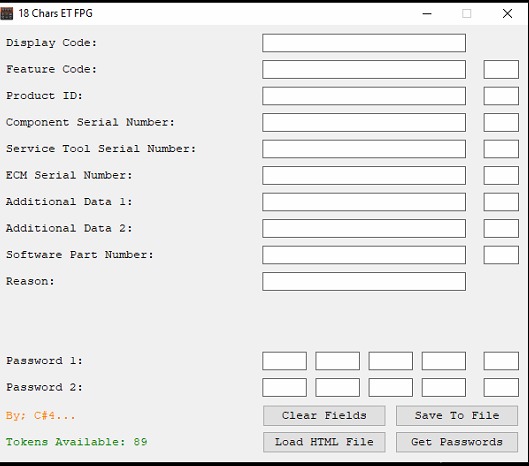Click small box beside Component Serial Number
The height and width of the screenshot is (466, 529).
(501, 122)
